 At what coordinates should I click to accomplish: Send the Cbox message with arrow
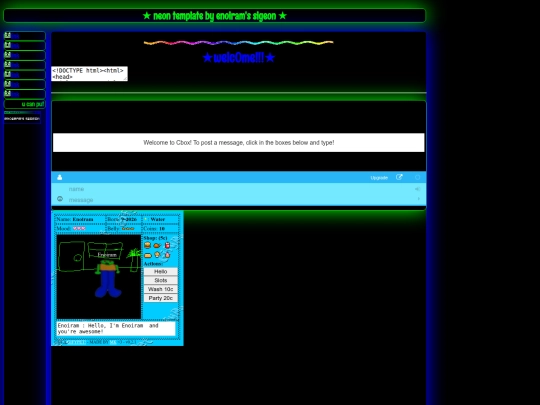[x=418, y=199]
